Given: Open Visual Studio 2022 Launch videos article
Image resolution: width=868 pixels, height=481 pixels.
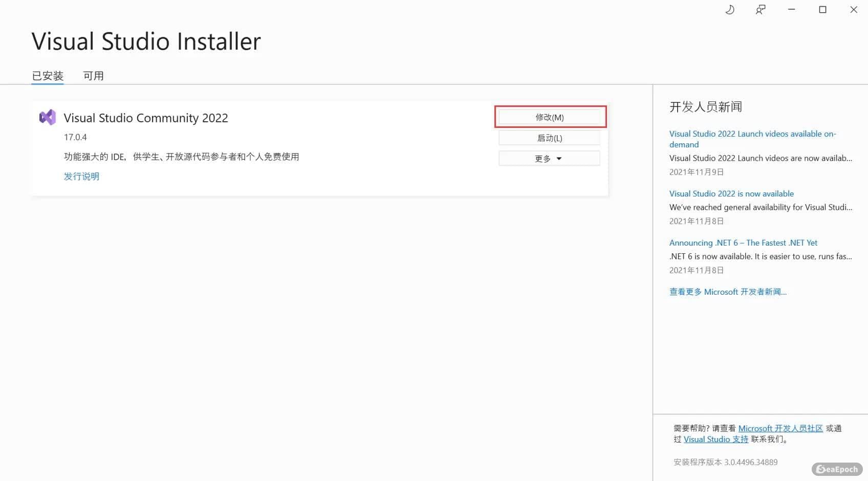Looking at the screenshot, I should click(x=752, y=134).
